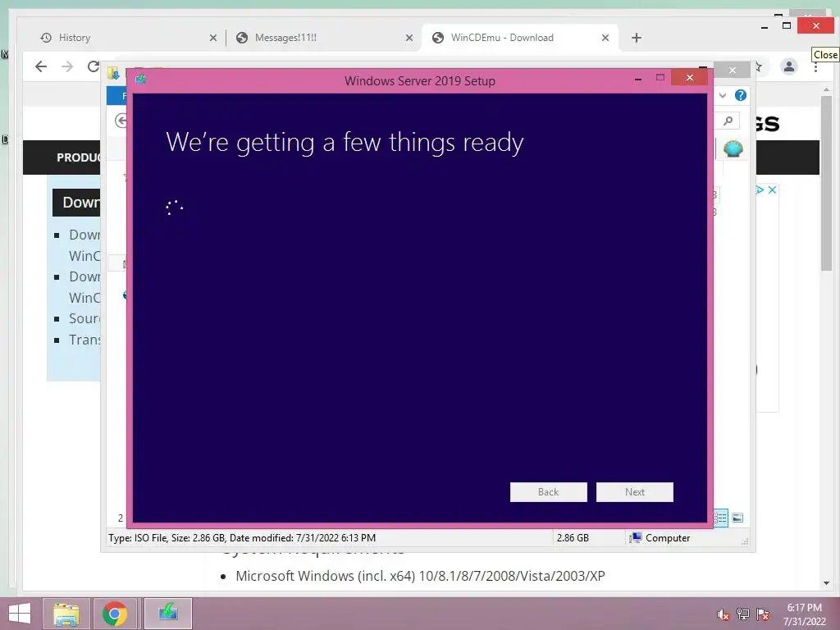
Task: Click the Back button in Windows Server Setup
Action: (548, 492)
